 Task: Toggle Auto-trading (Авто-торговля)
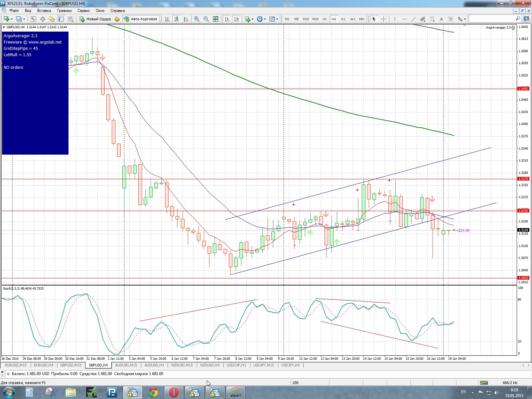point(140,19)
